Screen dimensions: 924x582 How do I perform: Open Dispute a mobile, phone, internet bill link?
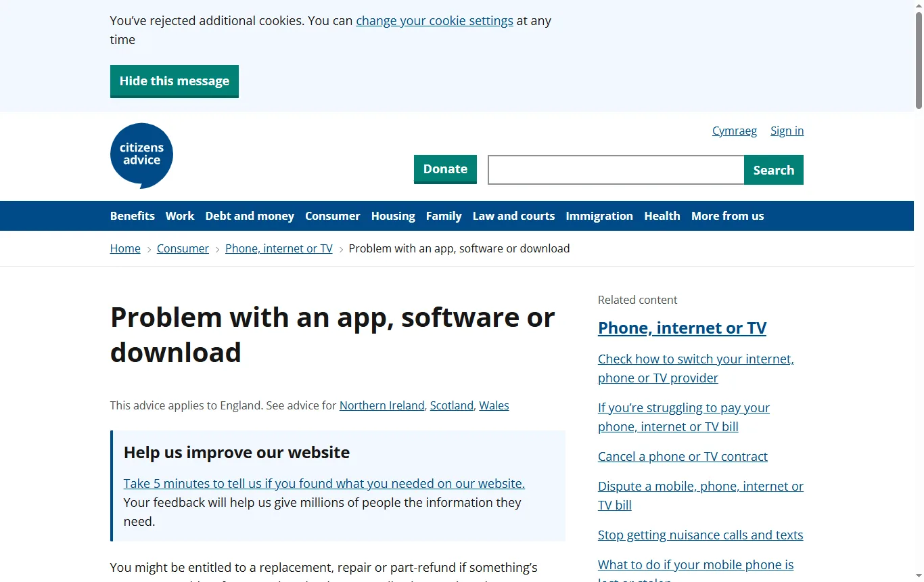[x=701, y=495]
